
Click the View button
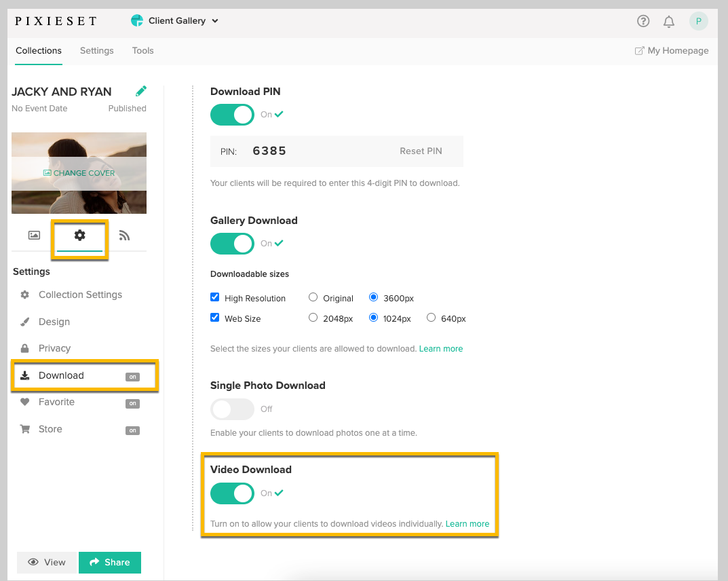coord(46,562)
